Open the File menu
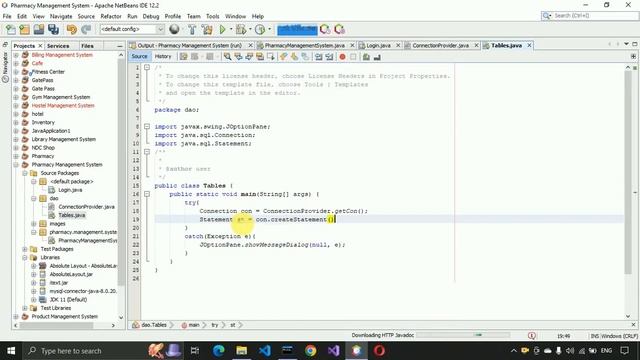The height and width of the screenshot is (360, 640). coord(7,16)
